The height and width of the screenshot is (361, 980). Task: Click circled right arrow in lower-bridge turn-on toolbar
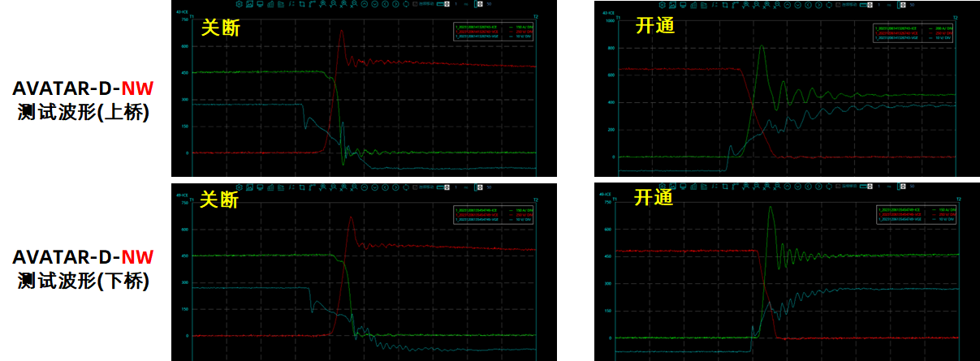(x=818, y=186)
